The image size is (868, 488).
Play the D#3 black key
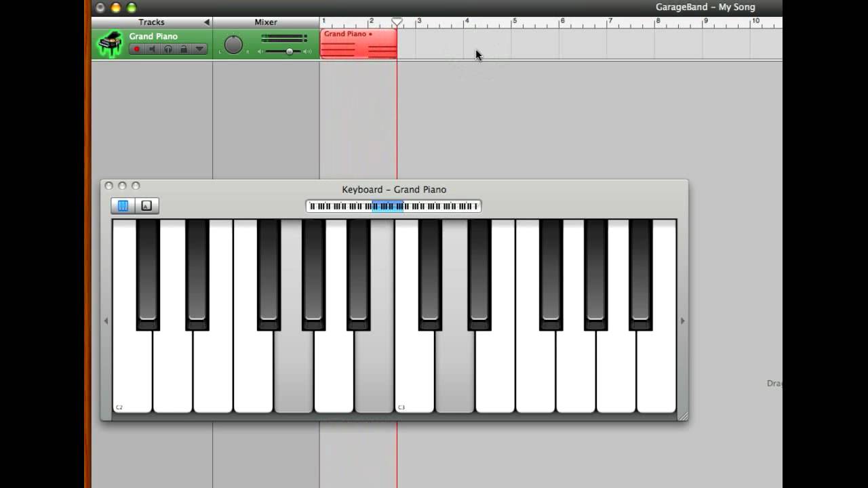tap(479, 274)
